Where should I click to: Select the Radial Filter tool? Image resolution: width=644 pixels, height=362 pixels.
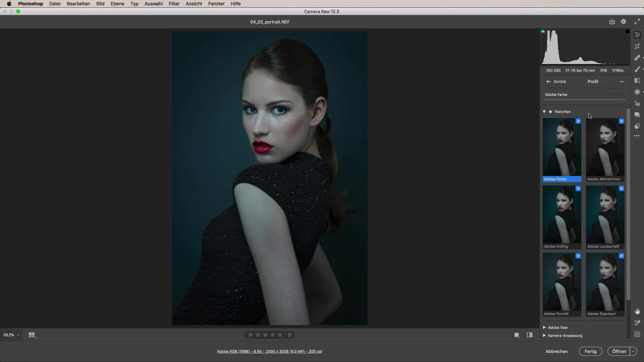click(637, 92)
